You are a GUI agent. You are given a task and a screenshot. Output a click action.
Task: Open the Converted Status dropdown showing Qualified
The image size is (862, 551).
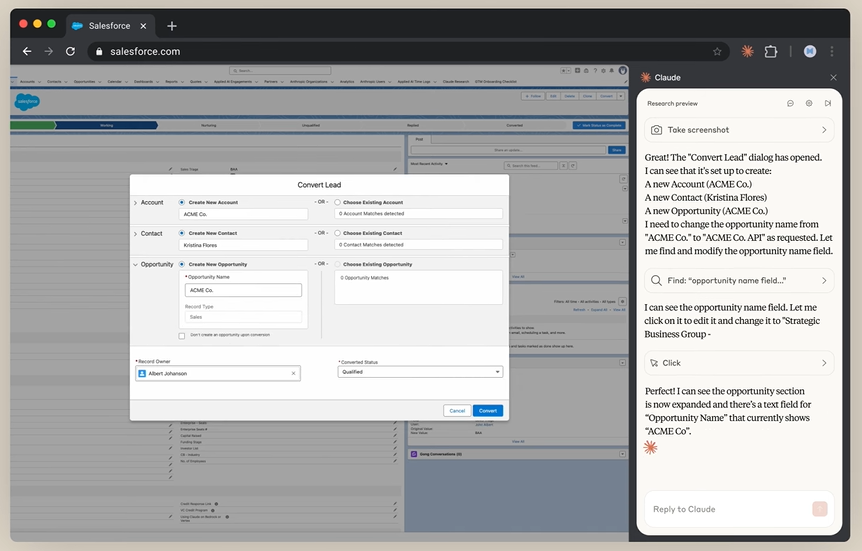(x=420, y=372)
